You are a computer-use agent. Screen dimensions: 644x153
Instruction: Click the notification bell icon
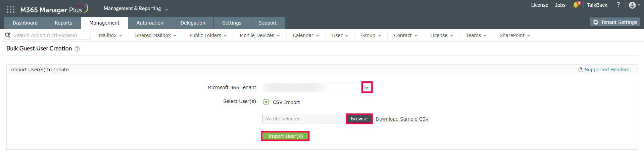coord(576,5)
